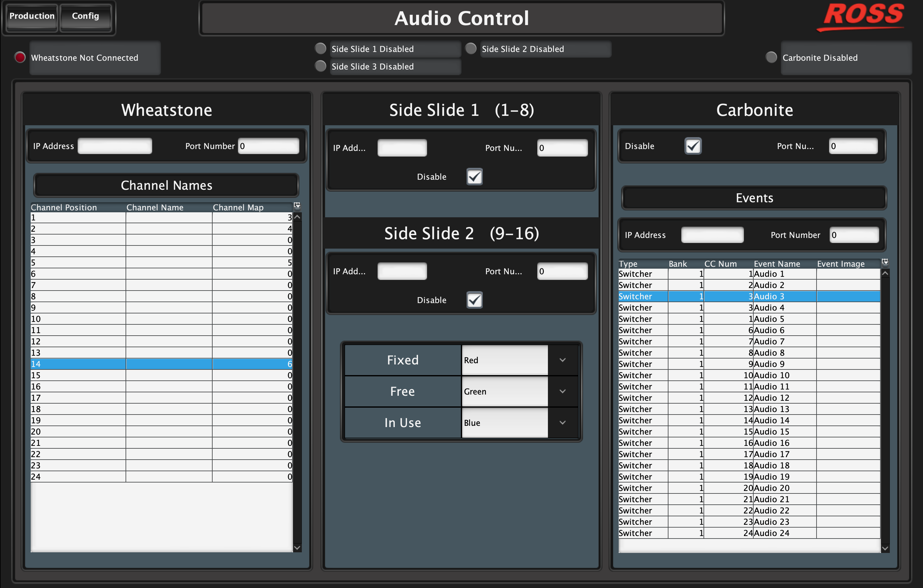Open the Fixed color dropdown showing Red
This screenshot has width=923, height=588.
[562, 360]
